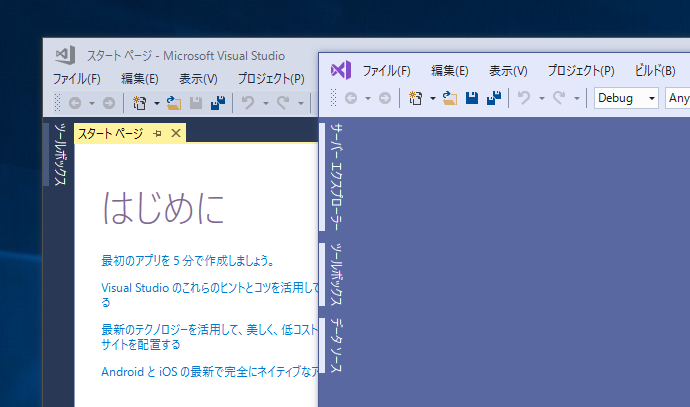The width and height of the screenshot is (690, 407).
Task: Open ファイル(F) menu in front window
Action: 386,71
